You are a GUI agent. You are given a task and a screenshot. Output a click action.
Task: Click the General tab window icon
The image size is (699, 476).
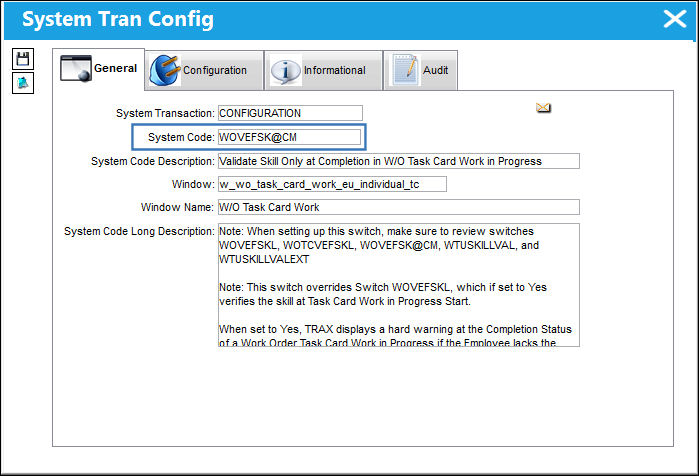tap(76, 68)
